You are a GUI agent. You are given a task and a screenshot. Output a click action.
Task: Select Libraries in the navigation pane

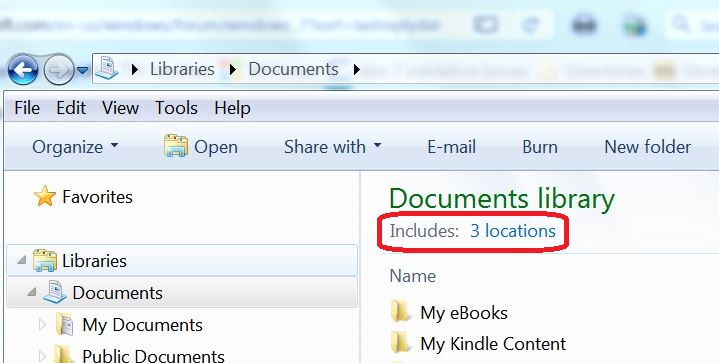point(94,261)
